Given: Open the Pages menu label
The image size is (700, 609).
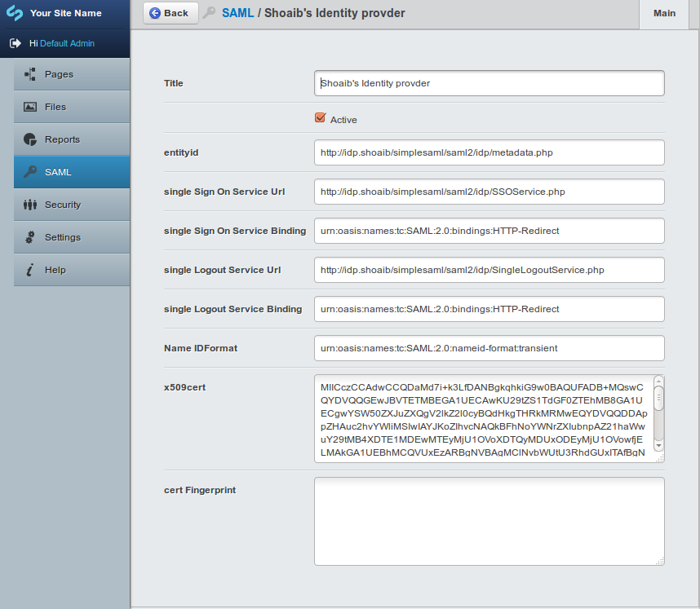Looking at the screenshot, I should (x=59, y=74).
